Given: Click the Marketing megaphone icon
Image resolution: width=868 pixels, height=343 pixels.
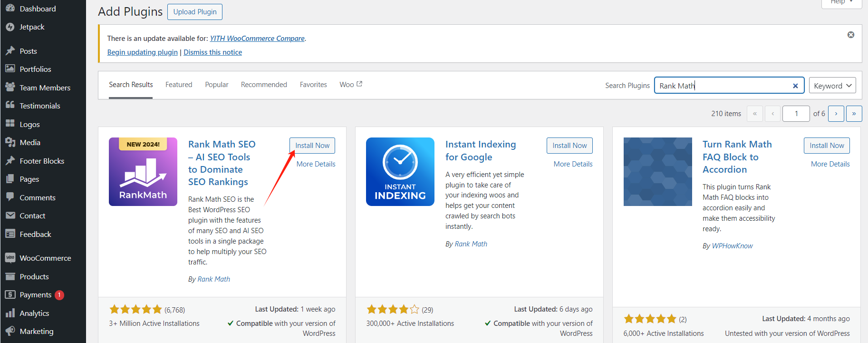Looking at the screenshot, I should 10,331.
